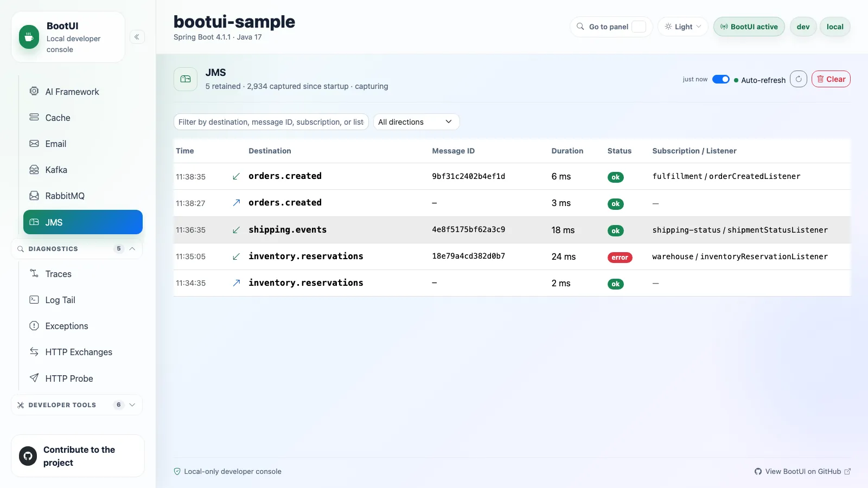Screen dimensions: 868x488
Task: Click the Destination column header
Action: coord(270,151)
